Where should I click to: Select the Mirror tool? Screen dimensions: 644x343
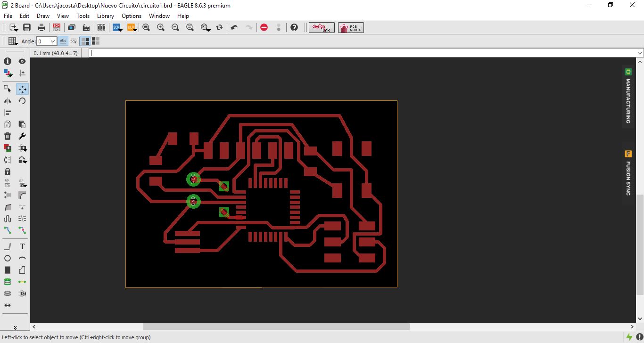tap(8, 101)
